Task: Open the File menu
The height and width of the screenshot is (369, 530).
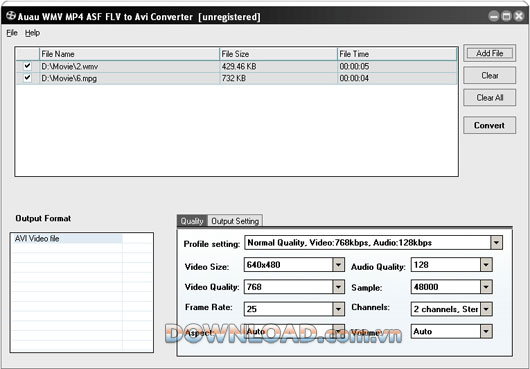Action: point(12,33)
